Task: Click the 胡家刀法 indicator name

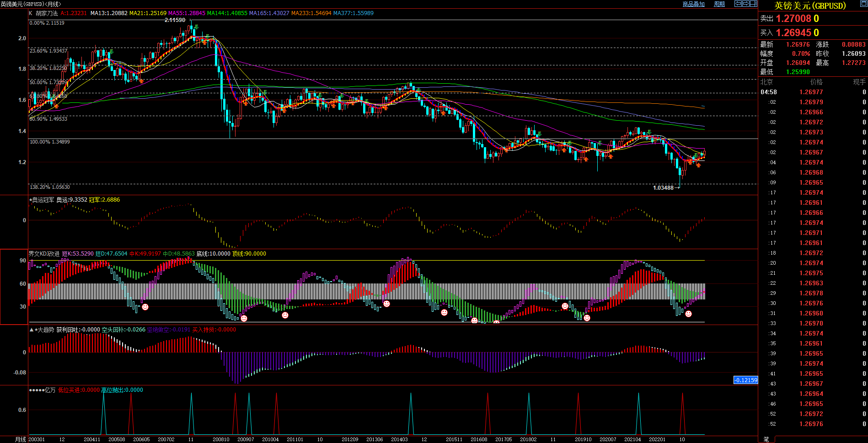Action: 47,13
